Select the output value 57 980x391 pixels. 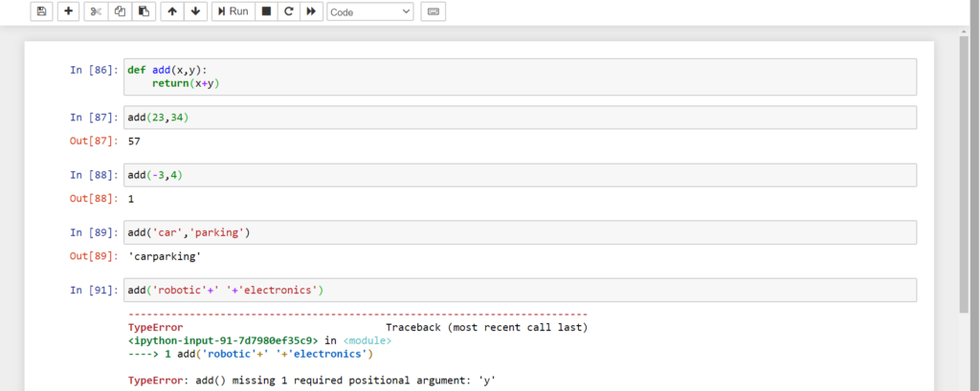134,141
